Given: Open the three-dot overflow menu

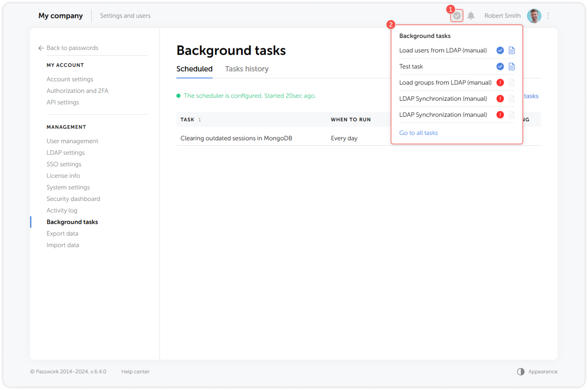Looking at the screenshot, I should point(548,16).
